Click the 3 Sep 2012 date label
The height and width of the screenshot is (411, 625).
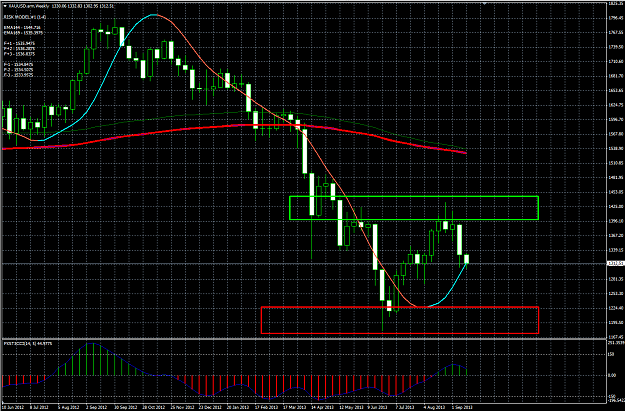tap(98, 407)
